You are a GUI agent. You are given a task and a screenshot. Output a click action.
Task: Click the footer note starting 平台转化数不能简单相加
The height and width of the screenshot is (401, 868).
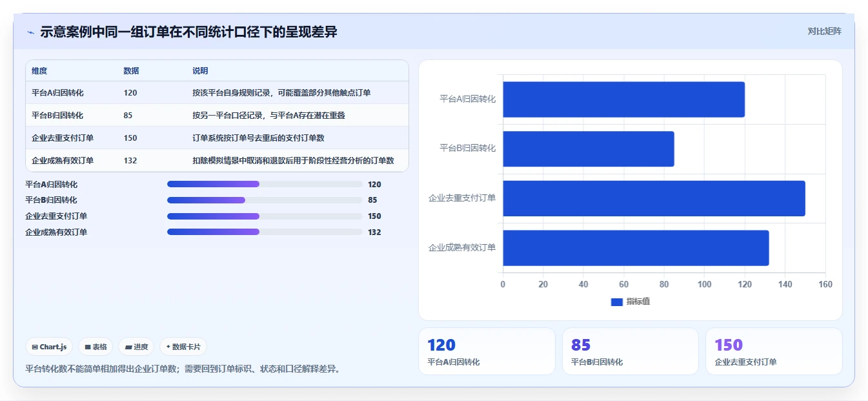pyautogui.click(x=183, y=369)
